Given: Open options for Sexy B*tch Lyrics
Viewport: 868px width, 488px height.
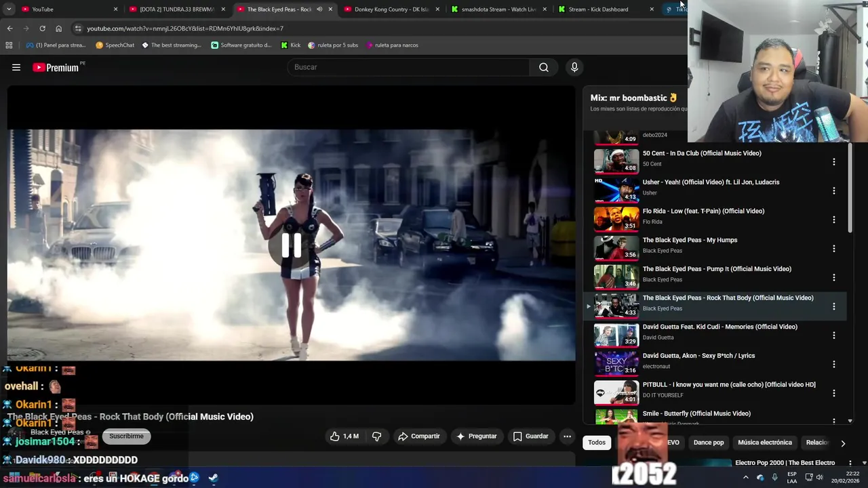Looking at the screenshot, I should tap(834, 364).
